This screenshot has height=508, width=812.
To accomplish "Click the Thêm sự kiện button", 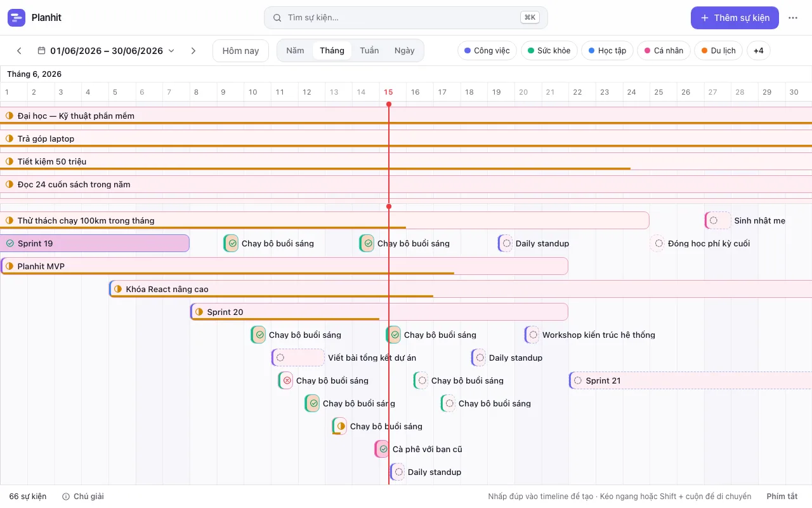I will [x=735, y=18].
